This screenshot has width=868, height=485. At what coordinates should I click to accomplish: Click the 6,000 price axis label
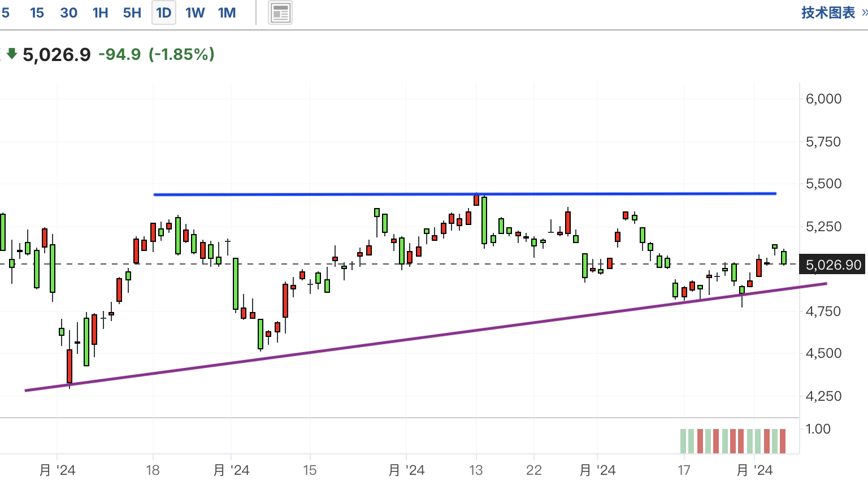pos(823,99)
